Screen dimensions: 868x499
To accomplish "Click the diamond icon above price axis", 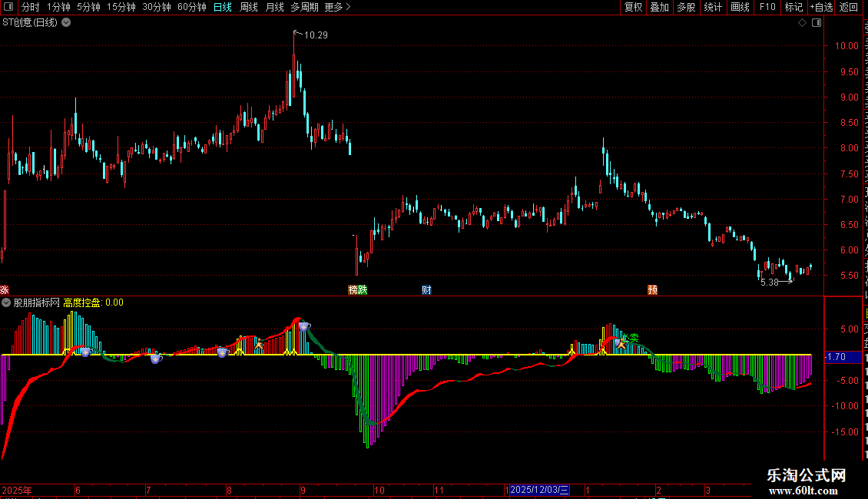I will 802,23.
